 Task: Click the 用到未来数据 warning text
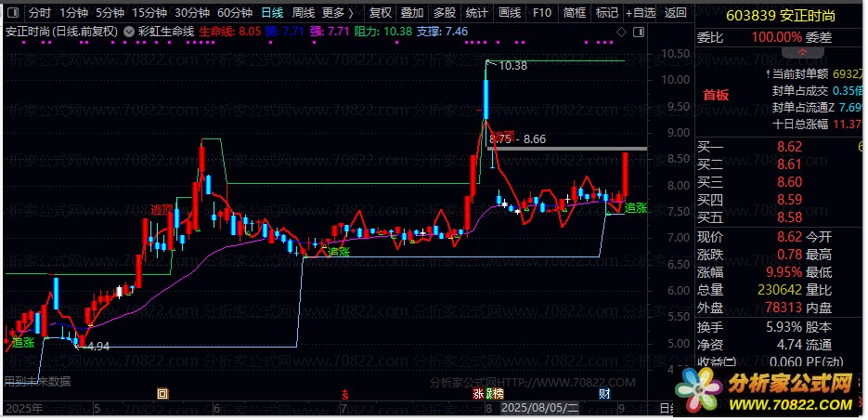(37, 381)
